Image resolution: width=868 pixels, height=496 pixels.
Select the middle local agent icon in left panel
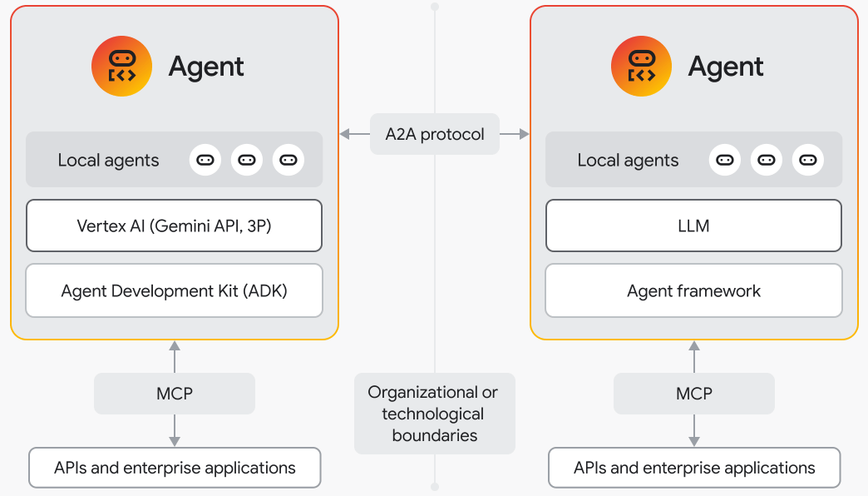pos(247,160)
